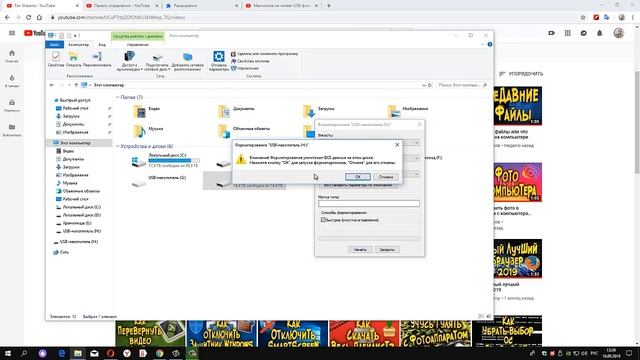
Task: Select Локальный диск (C:) in main pane
Action: tap(165, 160)
